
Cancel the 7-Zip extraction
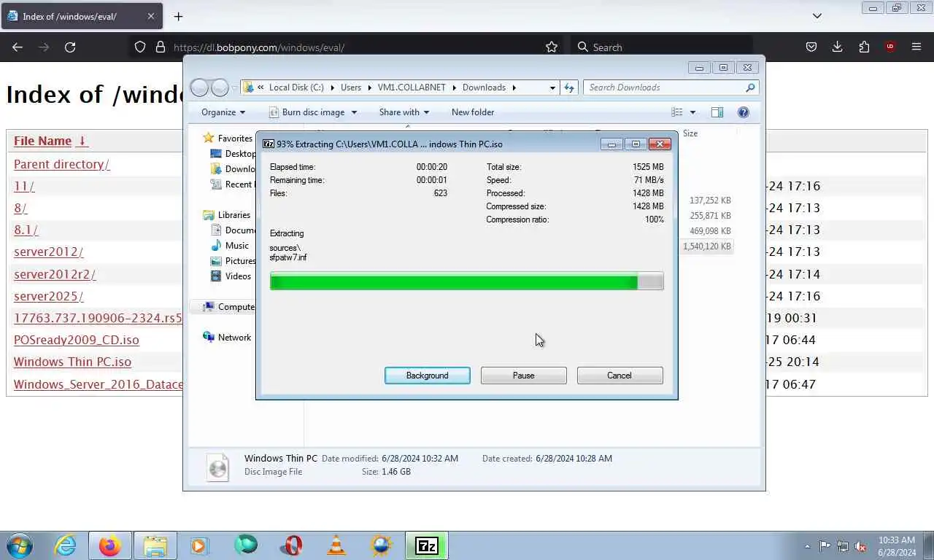[620, 376]
